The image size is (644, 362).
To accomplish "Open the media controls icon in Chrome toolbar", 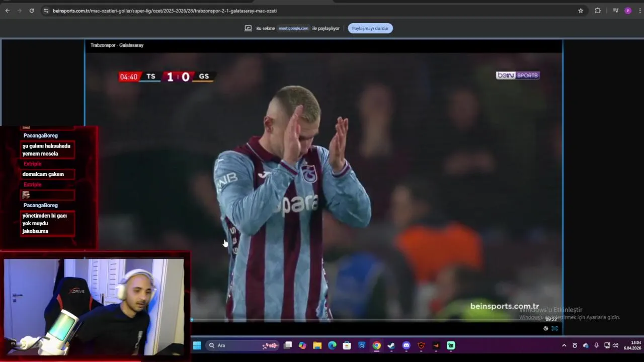I will [x=615, y=11].
